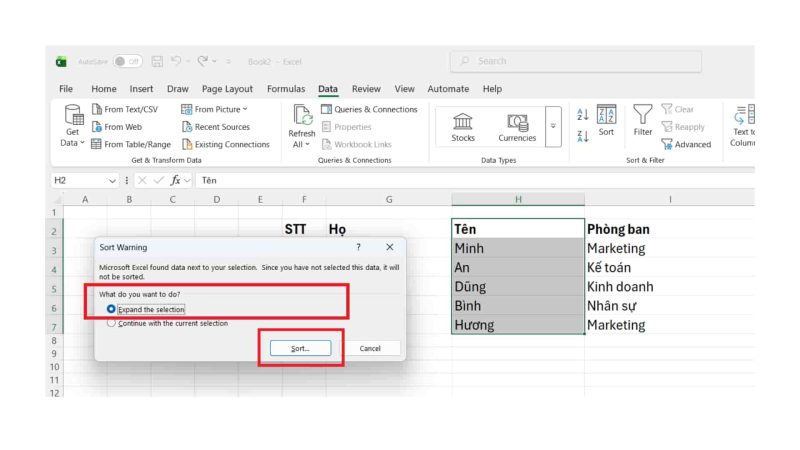The width and height of the screenshot is (800, 450).
Task: Click the formula bar containing Tên
Action: coord(474,180)
